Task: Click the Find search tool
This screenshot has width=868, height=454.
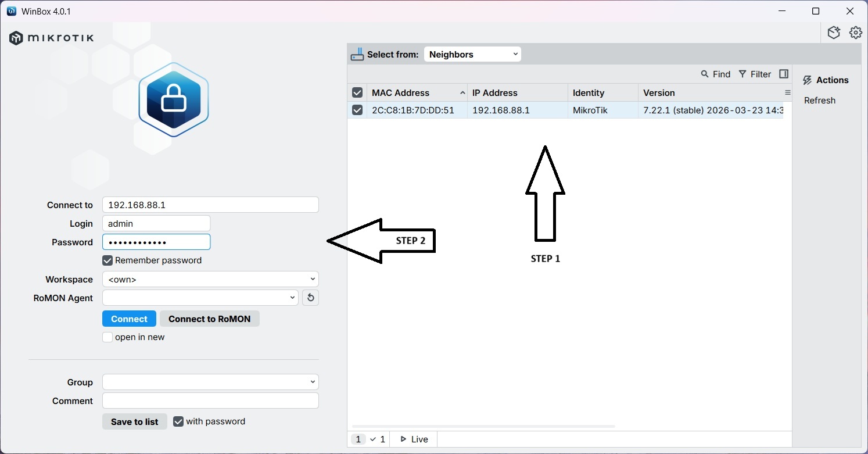Action: pyautogui.click(x=715, y=74)
